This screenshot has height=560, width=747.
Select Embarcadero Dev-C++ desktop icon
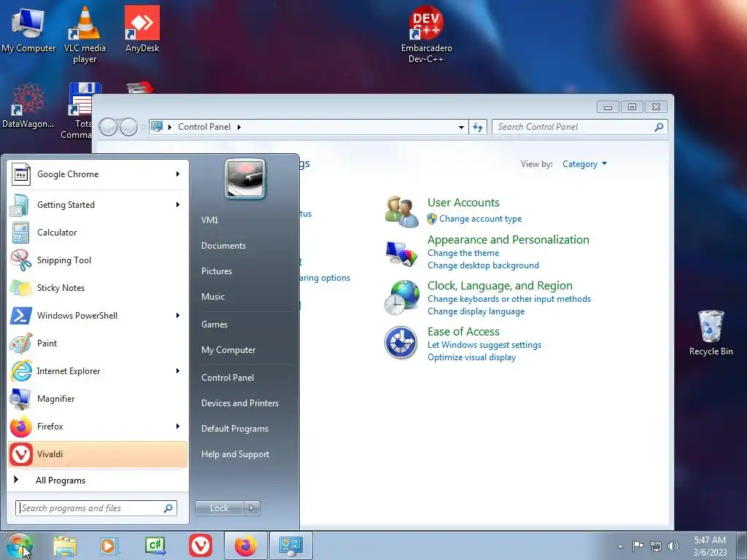tap(426, 34)
